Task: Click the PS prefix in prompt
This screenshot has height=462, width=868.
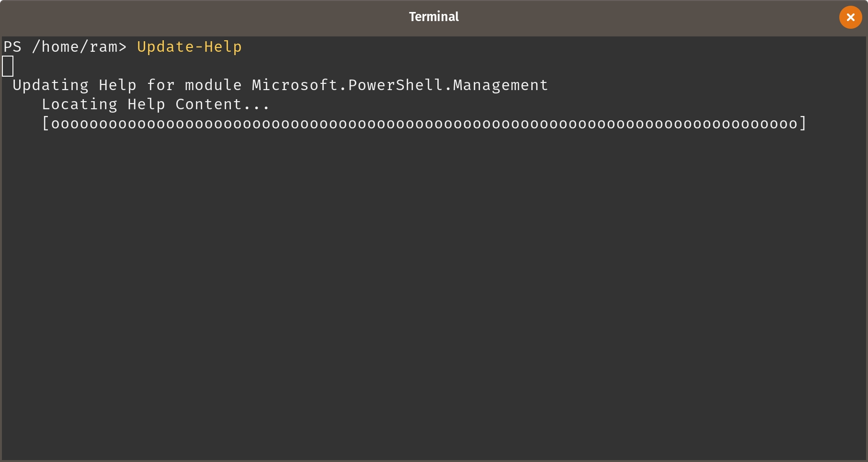Action: pos(12,47)
